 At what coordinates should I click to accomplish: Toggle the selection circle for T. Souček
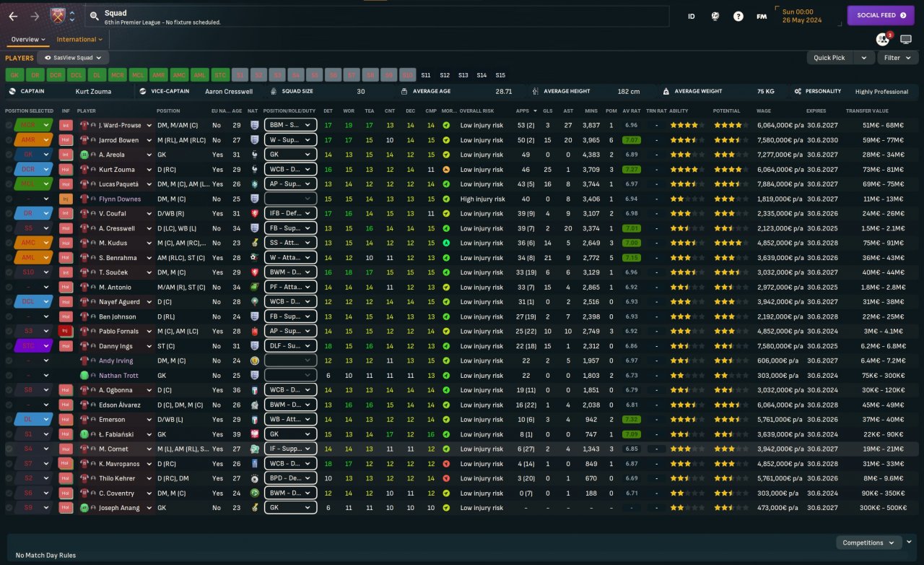8,272
